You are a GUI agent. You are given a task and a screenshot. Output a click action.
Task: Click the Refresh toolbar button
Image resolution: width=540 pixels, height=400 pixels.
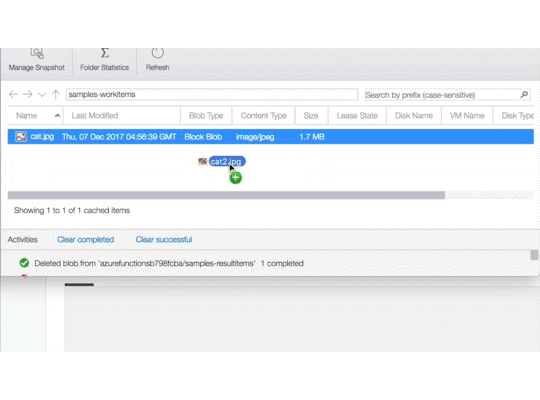[x=157, y=60]
